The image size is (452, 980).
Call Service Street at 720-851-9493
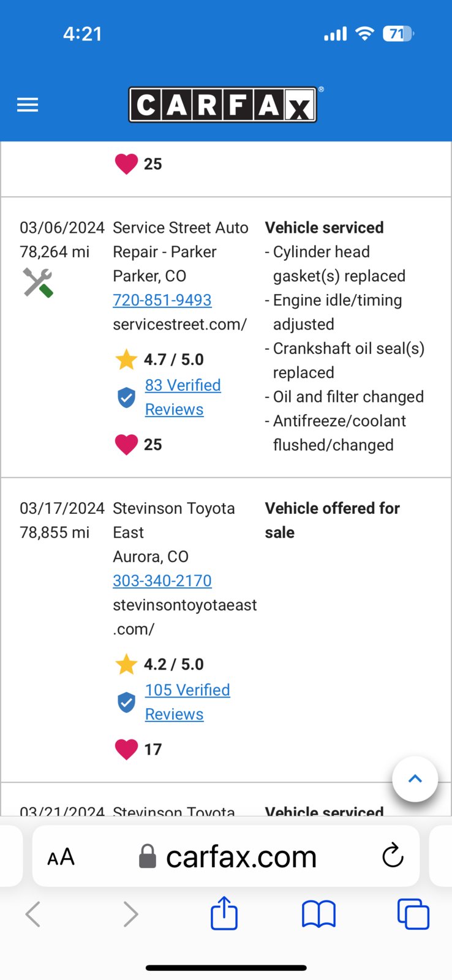(x=162, y=300)
